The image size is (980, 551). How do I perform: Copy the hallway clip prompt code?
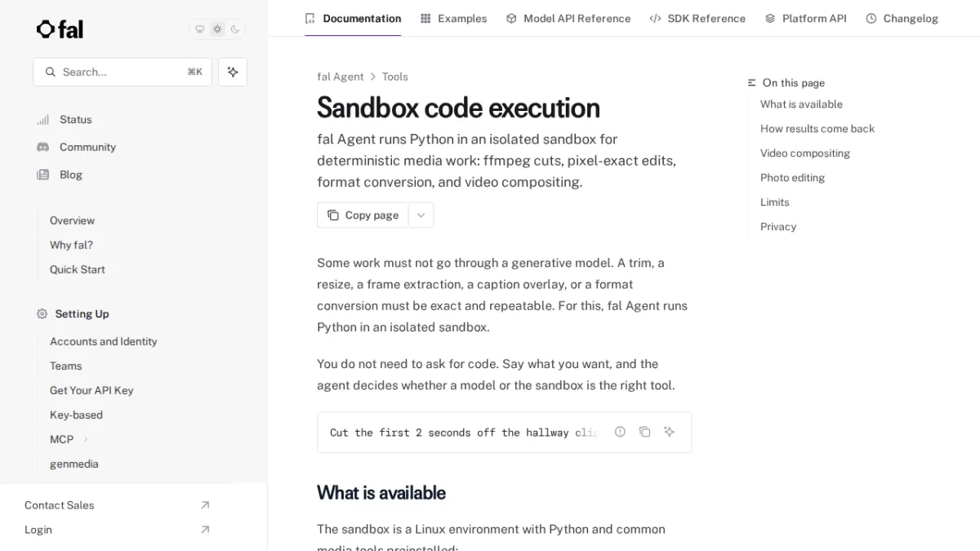[644, 432]
